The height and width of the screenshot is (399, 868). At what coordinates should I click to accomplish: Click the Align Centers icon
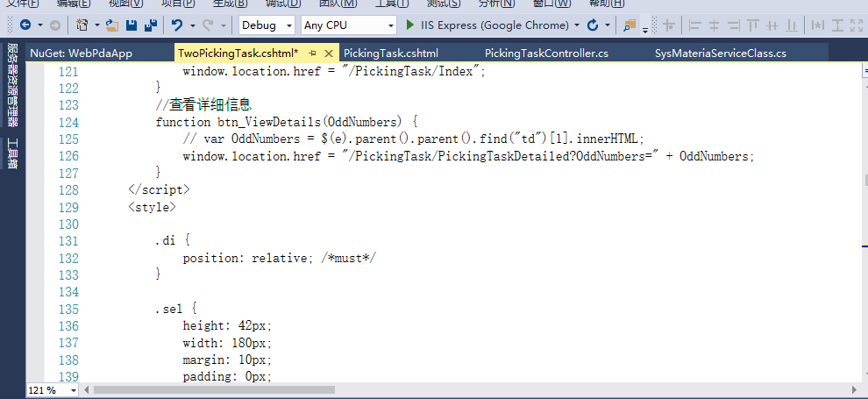click(714, 25)
